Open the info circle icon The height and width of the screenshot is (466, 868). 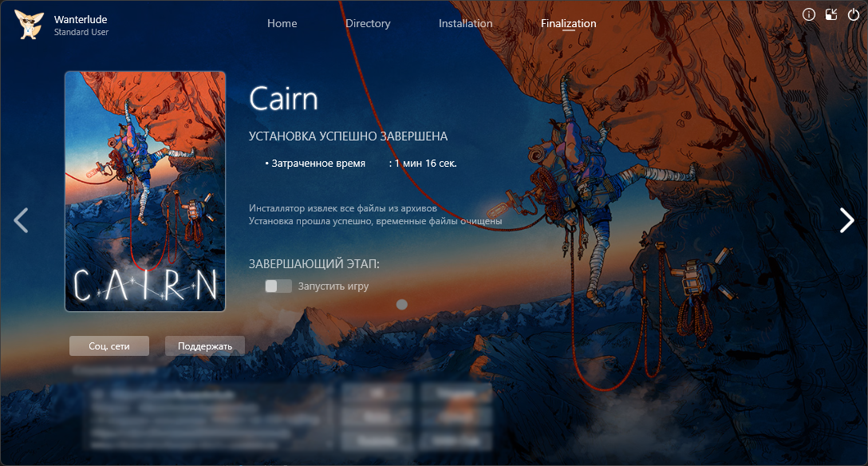point(808,14)
